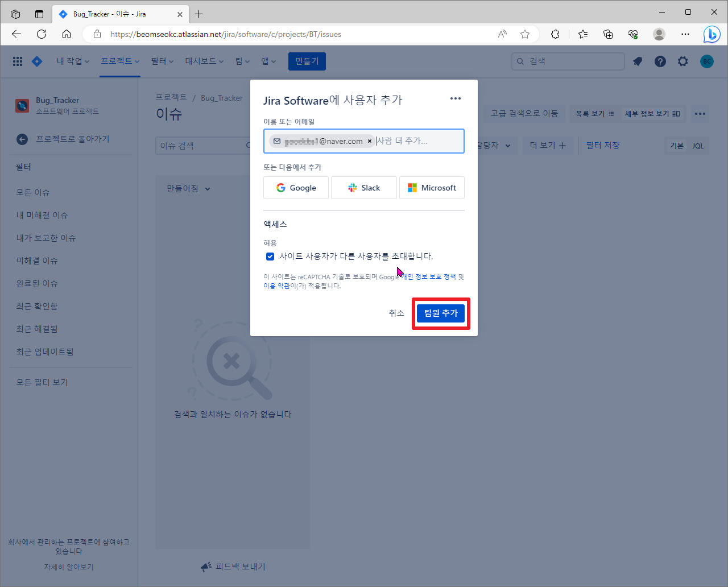Click the megaphone feedback icon
Image resolution: width=728 pixels, height=587 pixels.
206,567
